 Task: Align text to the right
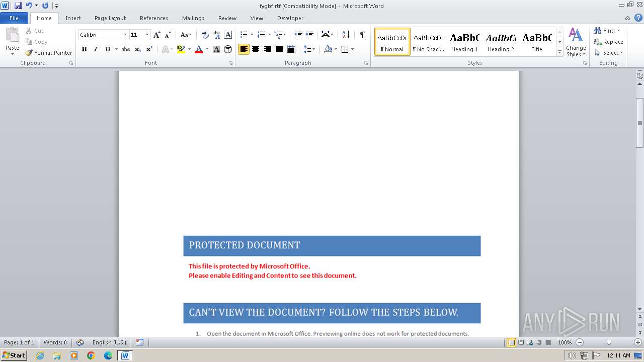click(268, 49)
